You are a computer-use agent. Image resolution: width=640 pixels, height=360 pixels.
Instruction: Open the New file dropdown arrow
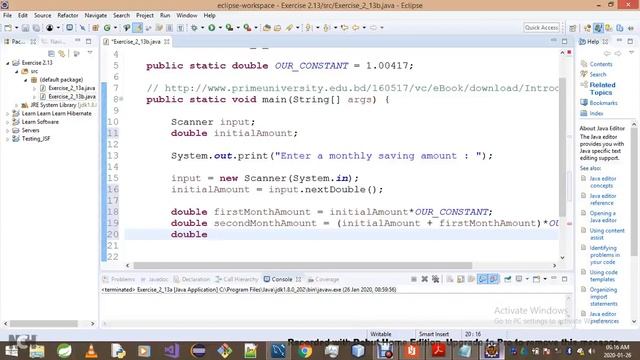(16, 28)
